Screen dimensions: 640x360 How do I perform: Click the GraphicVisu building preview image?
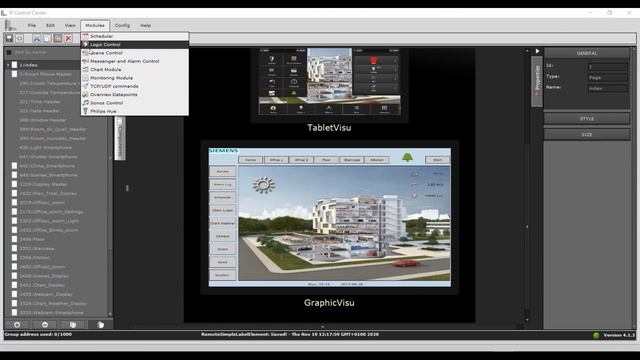click(x=344, y=223)
